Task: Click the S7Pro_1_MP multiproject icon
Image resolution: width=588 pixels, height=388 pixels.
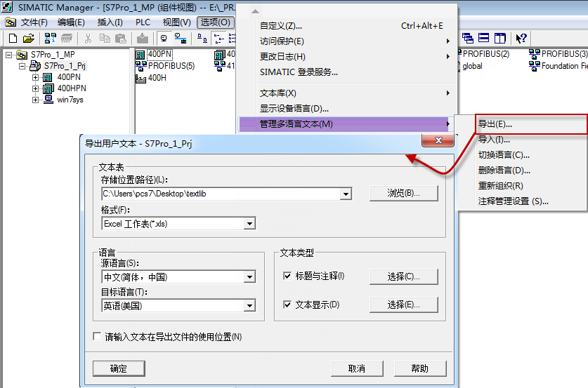Action: click(x=22, y=55)
